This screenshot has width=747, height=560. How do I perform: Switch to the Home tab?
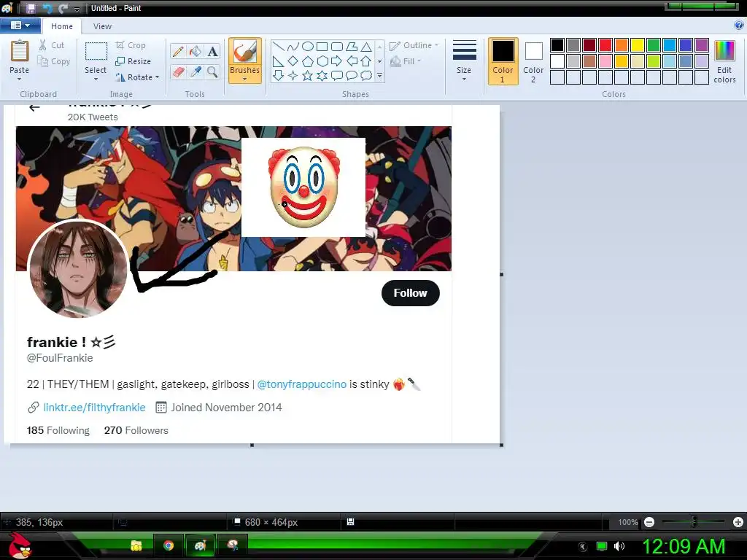click(62, 26)
